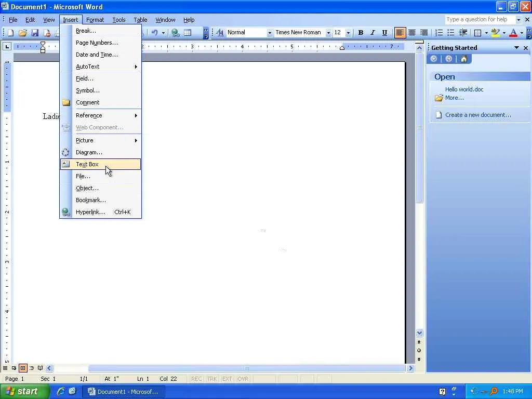
Task: Go back in Getting Started pane
Action: click(x=434, y=59)
